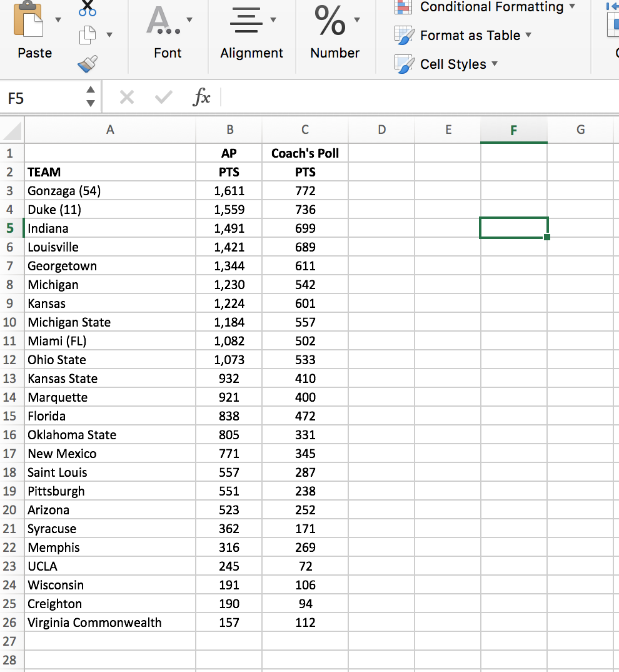Click the Saint Louis cell

(110, 472)
